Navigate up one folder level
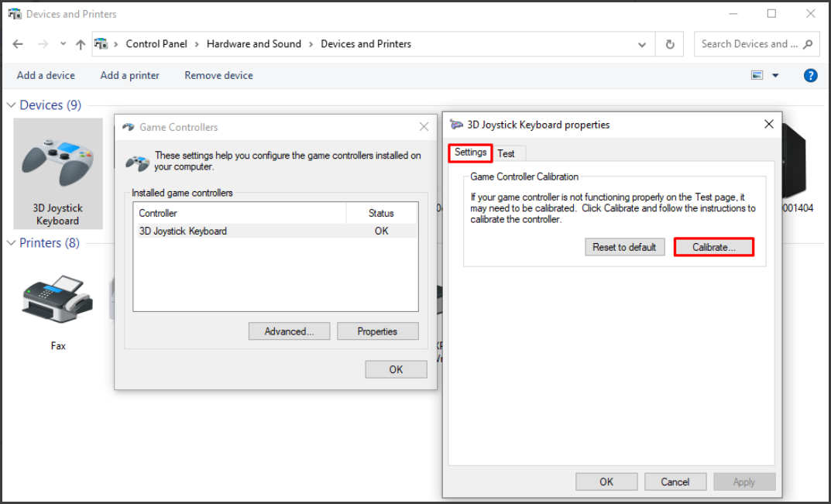Image resolution: width=831 pixels, height=504 pixels. click(80, 44)
